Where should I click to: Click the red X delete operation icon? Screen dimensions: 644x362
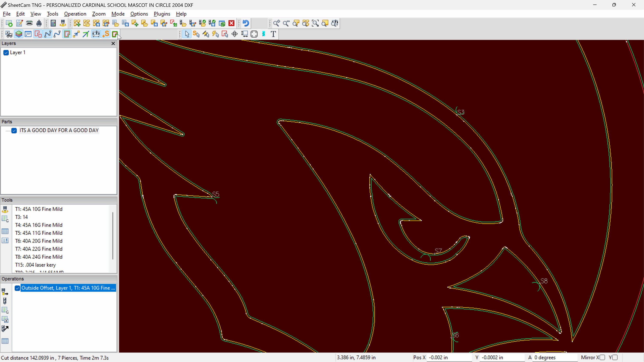[x=231, y=23]
